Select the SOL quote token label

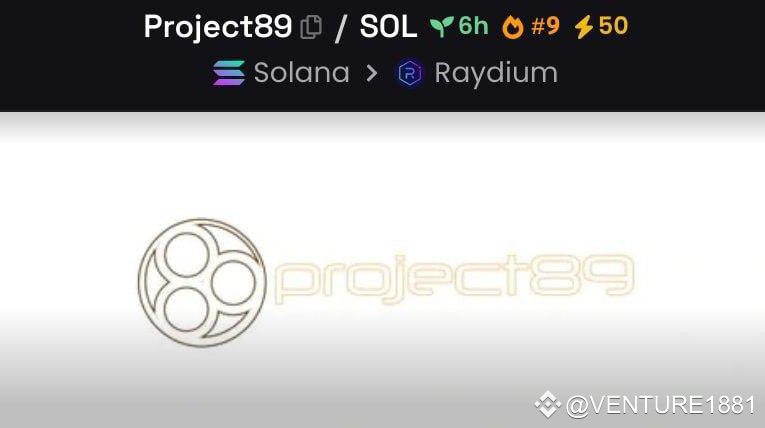388,26
